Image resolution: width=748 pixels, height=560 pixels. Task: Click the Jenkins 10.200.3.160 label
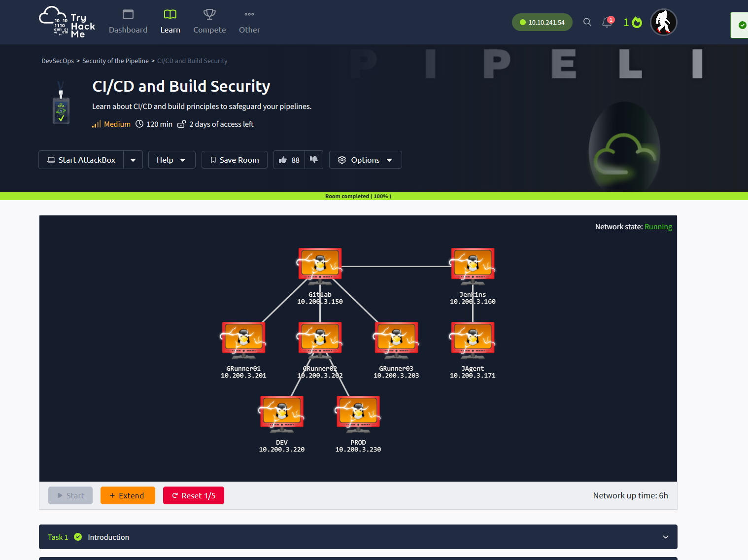[473, 298]
